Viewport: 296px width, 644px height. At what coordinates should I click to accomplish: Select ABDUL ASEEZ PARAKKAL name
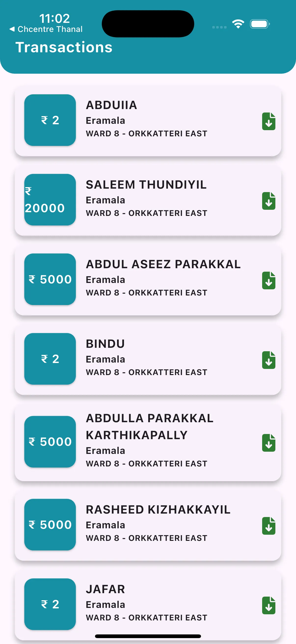(163, 264)
